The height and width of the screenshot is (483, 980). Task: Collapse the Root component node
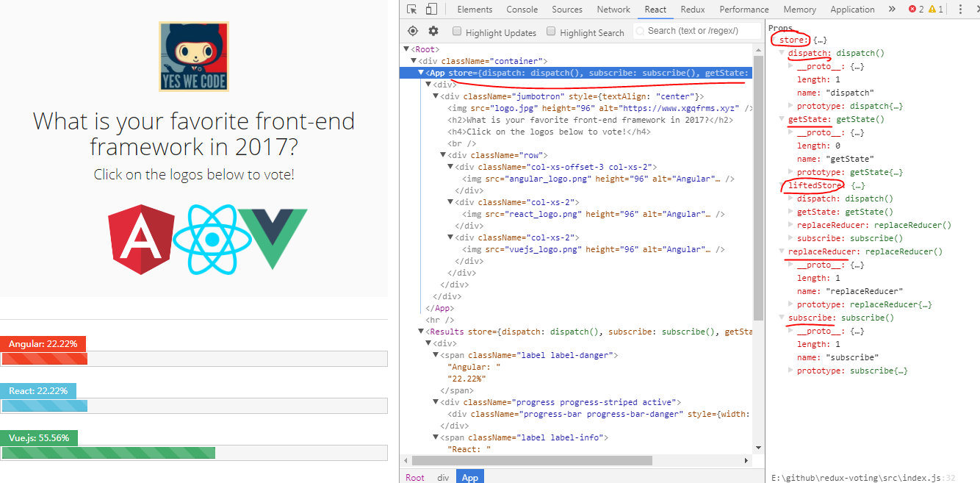[x=406, y=49]
